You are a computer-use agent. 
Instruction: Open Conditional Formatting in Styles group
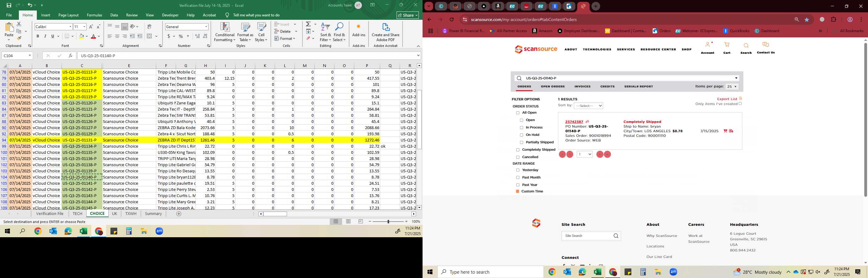coord(225,32)
